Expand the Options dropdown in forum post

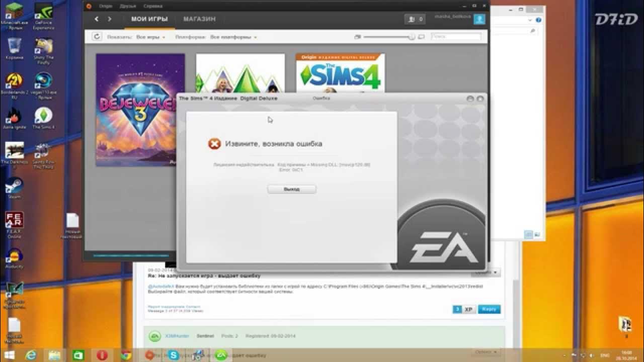pos(486,272)
